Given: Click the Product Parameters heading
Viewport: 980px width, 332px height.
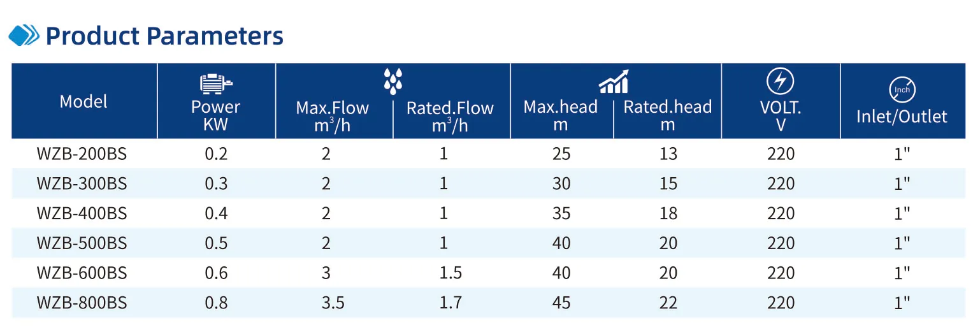Looking at the screenshot, I should pos(164,36).
